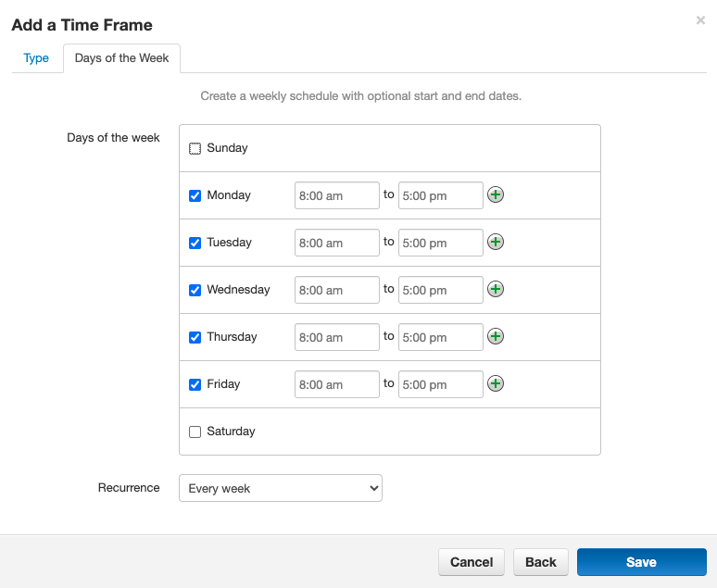Select the Days of the Week tab

121,58
